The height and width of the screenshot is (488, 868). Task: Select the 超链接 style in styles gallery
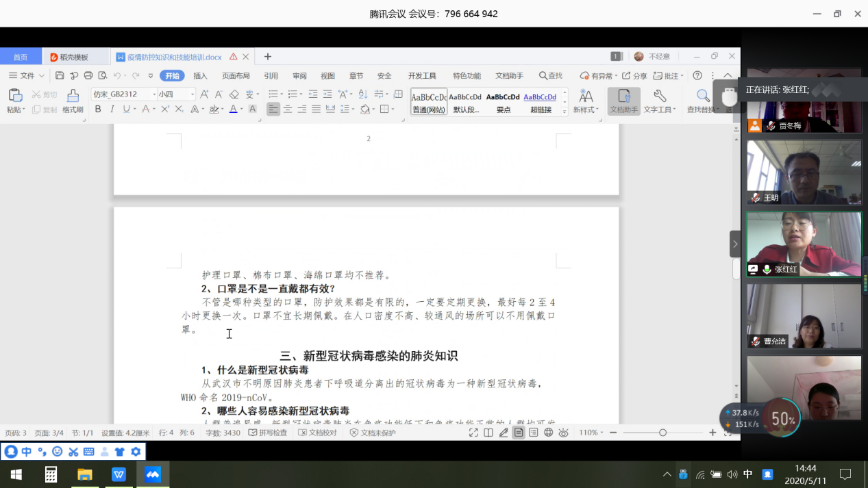pyautogui.click(x=540, y=101)
